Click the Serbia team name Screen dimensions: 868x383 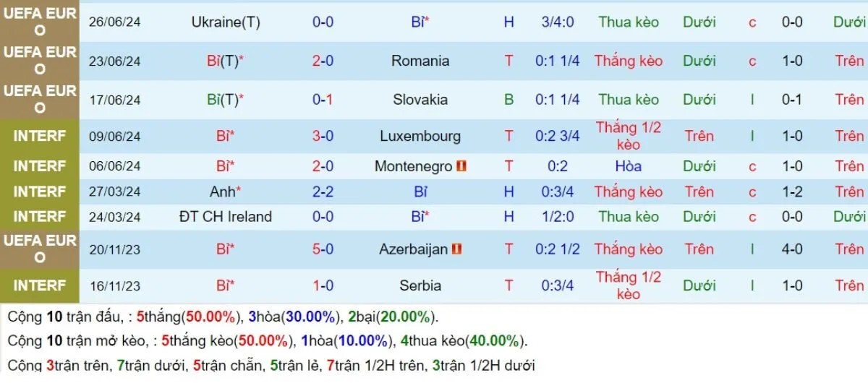tap(420, 285)
